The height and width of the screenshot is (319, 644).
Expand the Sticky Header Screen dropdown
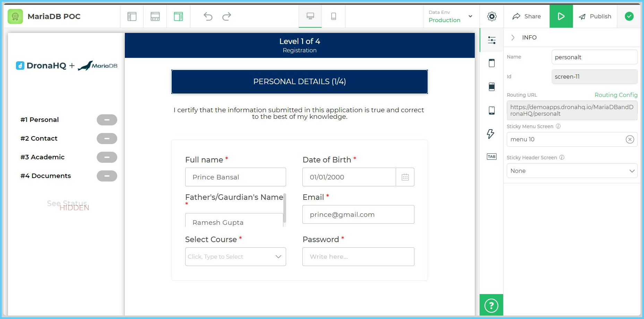(572, 171)
